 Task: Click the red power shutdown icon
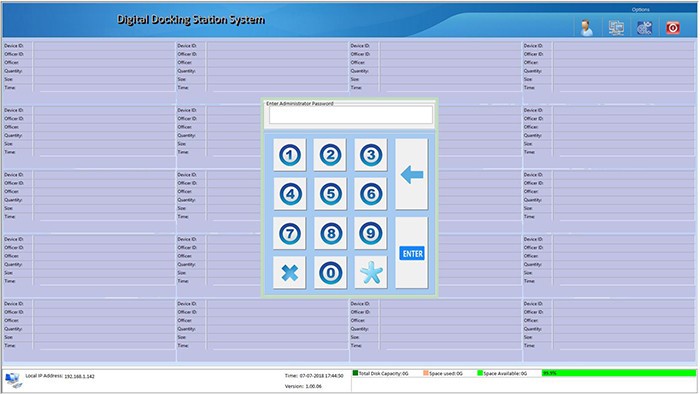[673, 28]
